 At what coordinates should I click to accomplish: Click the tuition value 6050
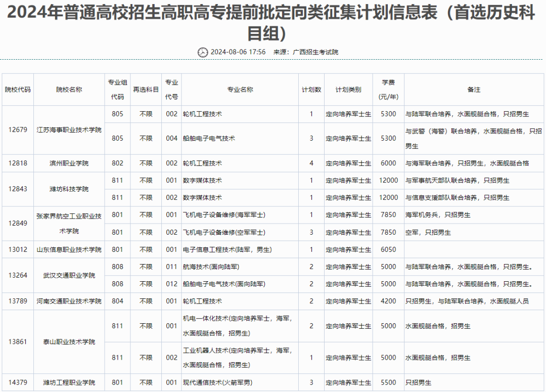[x=388, y=249]
